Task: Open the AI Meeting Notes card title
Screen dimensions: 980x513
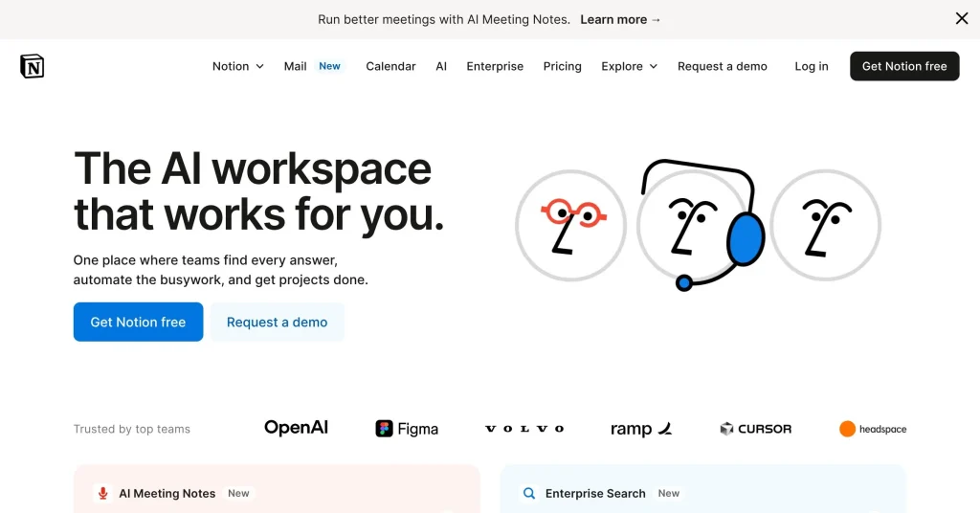Action: [167, 493]
